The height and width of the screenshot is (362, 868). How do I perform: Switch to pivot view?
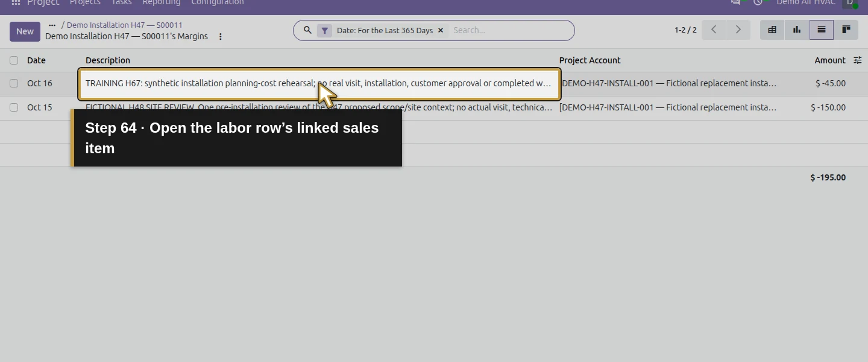coord(772,30)
